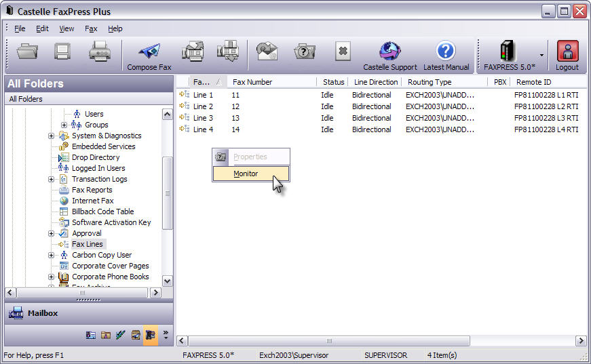Click the checkmark icon in bottom strip
This screenshot has width=591, height=364.
pos(121,335)
